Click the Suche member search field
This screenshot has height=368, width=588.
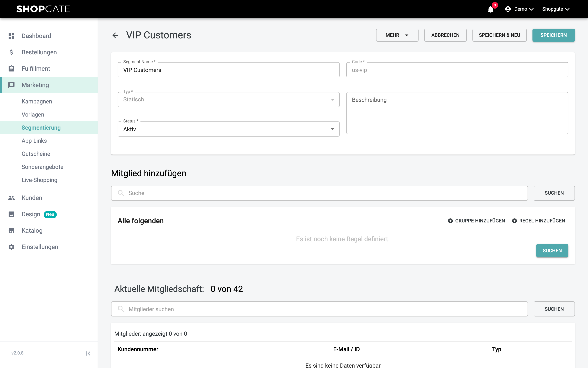(319, 193)
